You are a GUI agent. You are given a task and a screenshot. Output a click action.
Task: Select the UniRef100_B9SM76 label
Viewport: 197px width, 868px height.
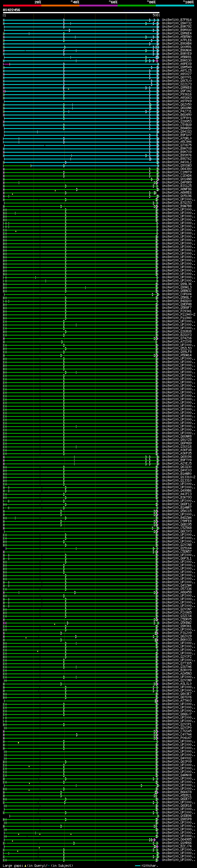pyautogui.click(x=176, y=155)
